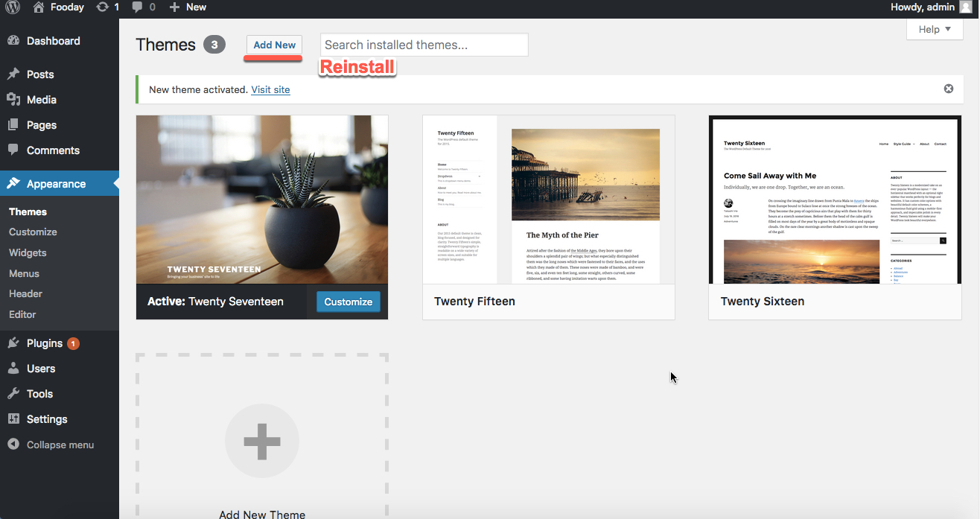
Task: Open the New content menu
Action: coord(188,7)
